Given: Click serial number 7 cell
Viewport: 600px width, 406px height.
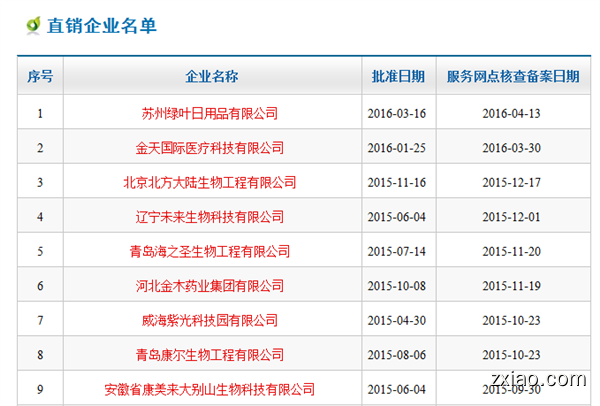Looking at the screenshot, I should tap(40, 320).
